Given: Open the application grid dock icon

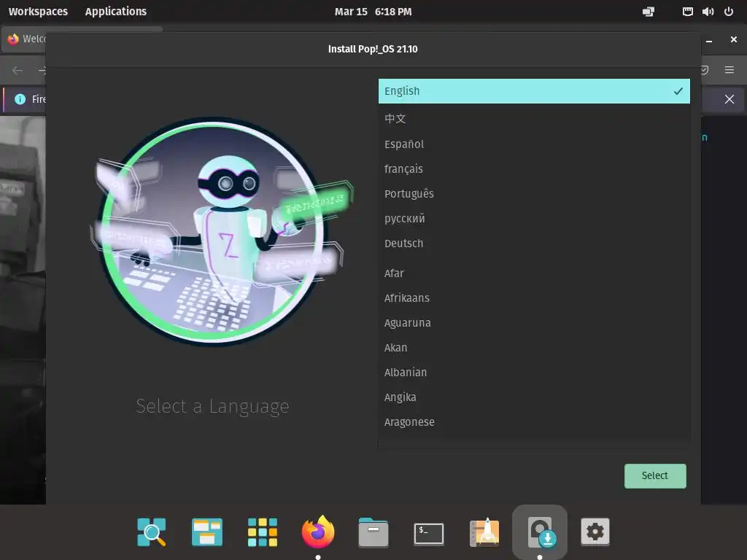Looking at the screenshot, I should tap(263, 532).
